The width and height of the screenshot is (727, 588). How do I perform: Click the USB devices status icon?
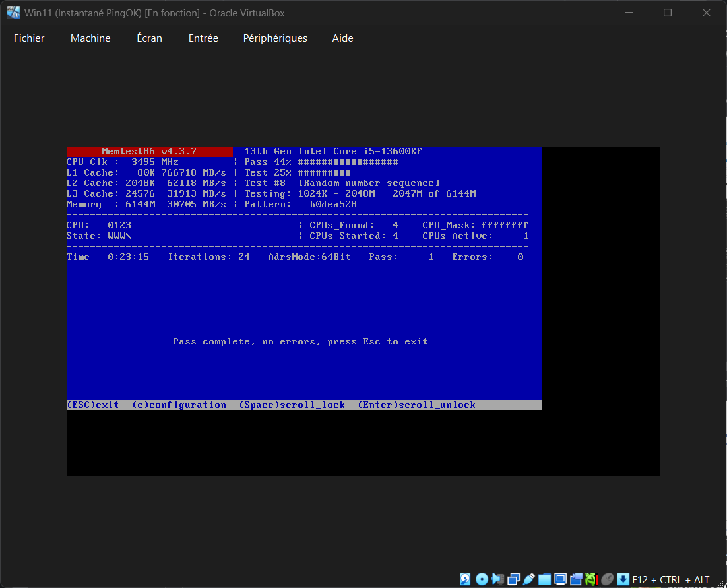529,579
